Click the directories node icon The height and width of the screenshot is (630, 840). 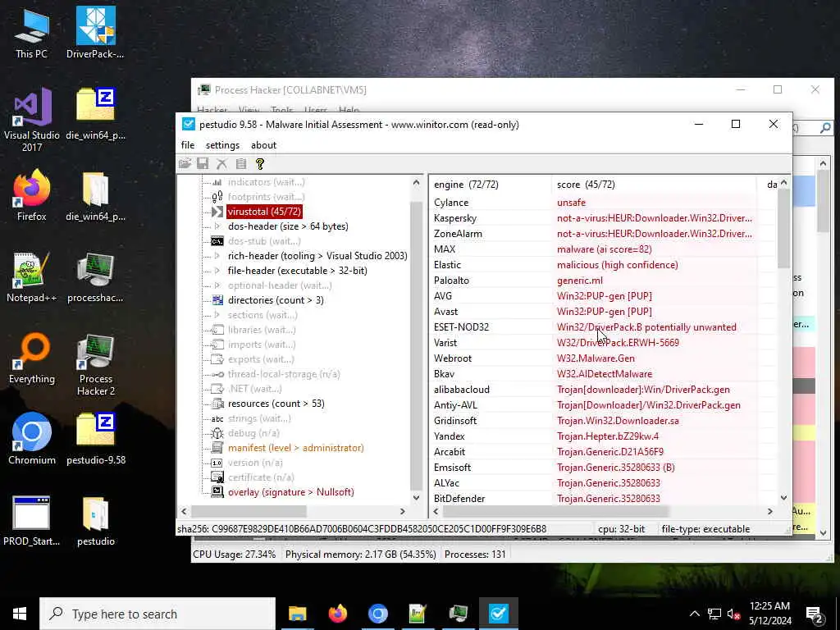coord(217,300)
